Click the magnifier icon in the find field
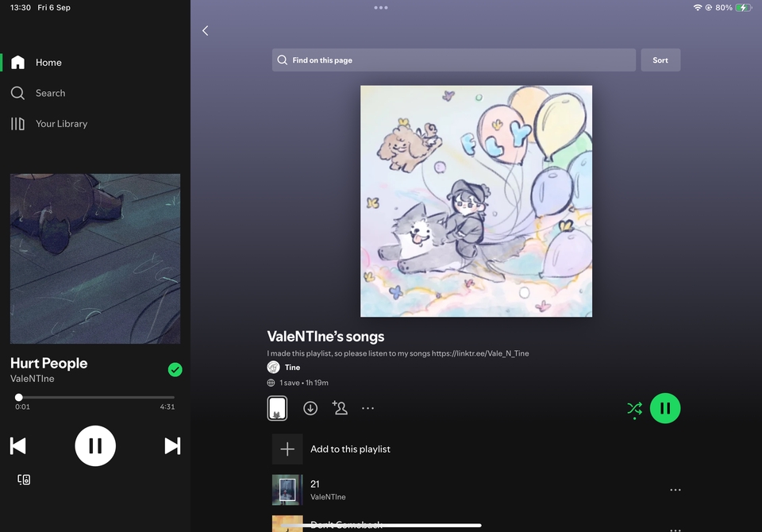 pyautogui.click(x=282, y=60)
